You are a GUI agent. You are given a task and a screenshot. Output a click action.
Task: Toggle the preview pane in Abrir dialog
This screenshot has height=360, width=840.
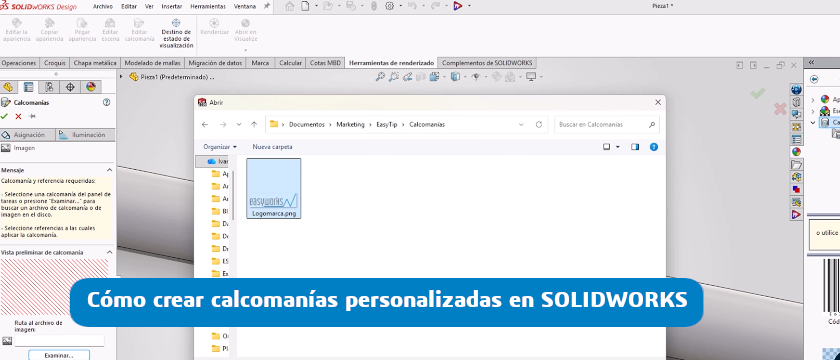tap(635, 147)
